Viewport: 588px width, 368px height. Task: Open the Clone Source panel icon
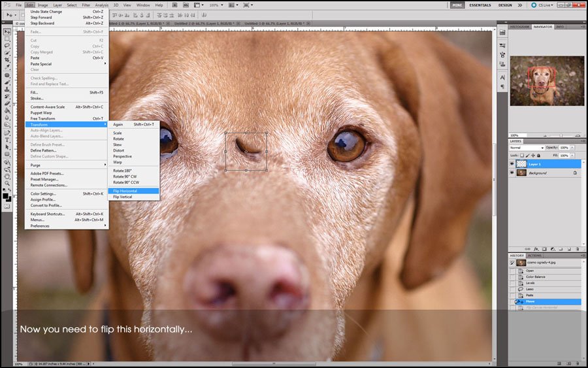(x=502, y=64)
